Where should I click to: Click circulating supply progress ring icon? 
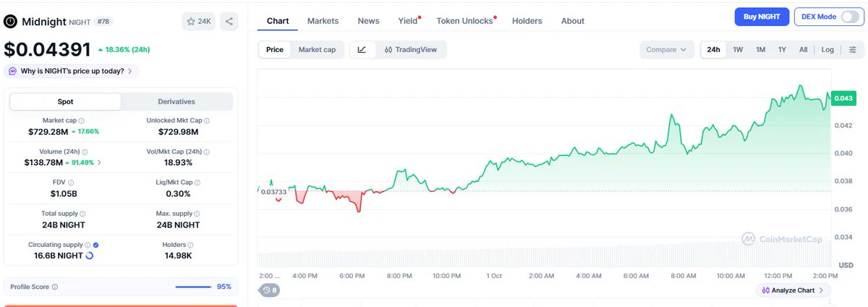click(x=89, y=256)
